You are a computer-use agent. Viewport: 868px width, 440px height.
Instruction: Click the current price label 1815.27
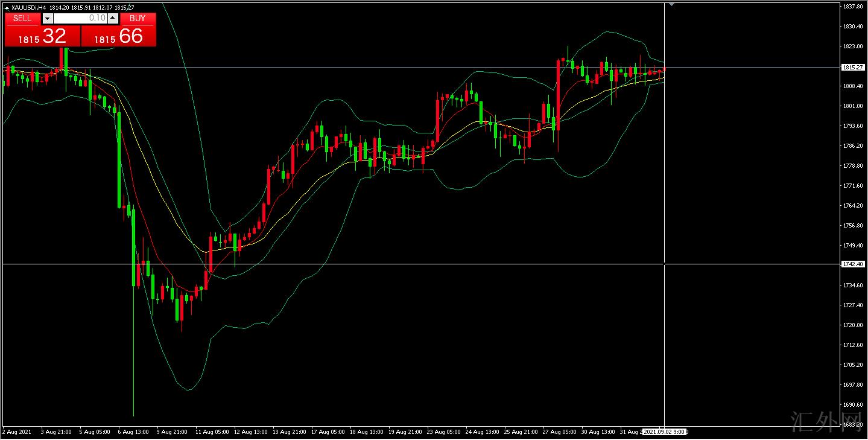853,68
